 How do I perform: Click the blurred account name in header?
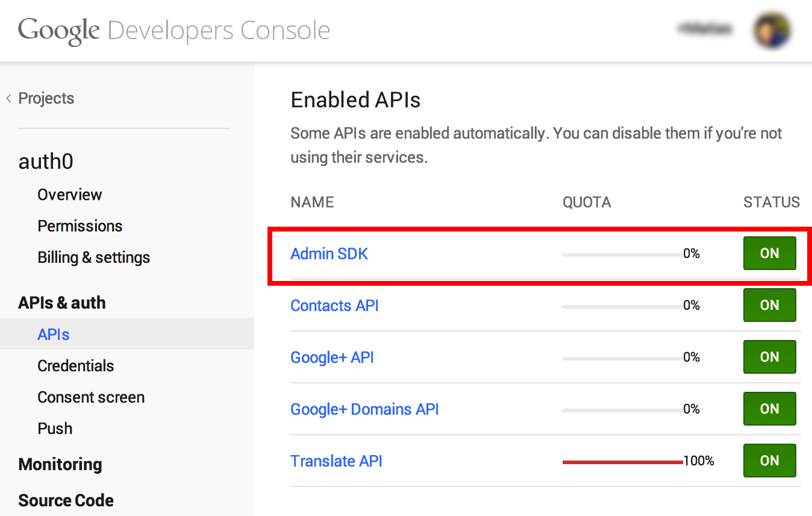(705, 28)
